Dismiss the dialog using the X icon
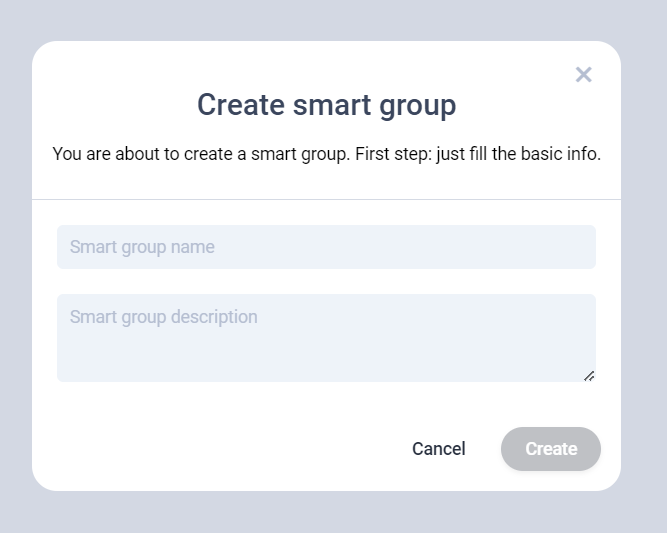The height and width of the screenshot is (533, 667). tap(584, 74)
